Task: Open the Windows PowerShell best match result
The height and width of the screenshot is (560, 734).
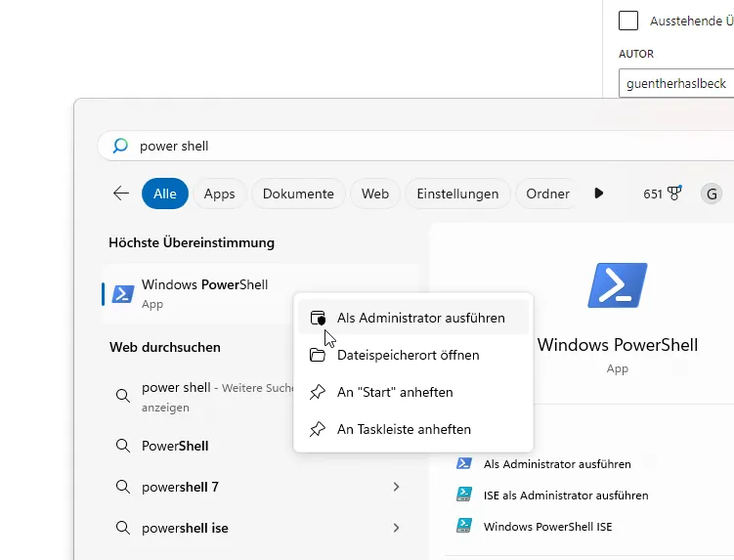Action: pyautogui.click(x=260, y=294)
